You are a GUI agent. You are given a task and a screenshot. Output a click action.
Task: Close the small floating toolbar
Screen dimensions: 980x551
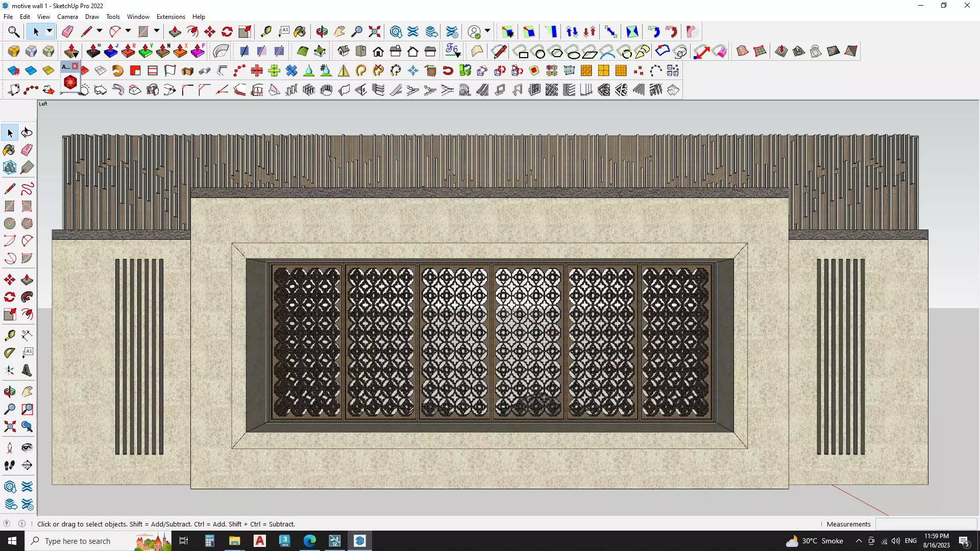tap(75, 66)
